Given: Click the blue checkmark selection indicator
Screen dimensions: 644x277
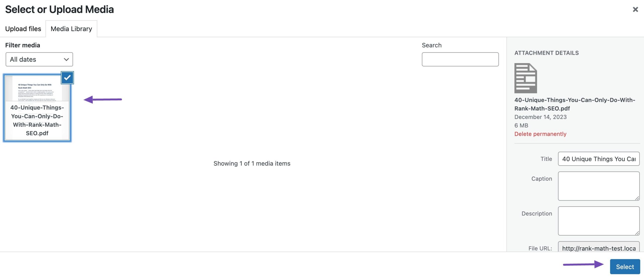Looking at the screenshot, I should (x=67, y=77).
